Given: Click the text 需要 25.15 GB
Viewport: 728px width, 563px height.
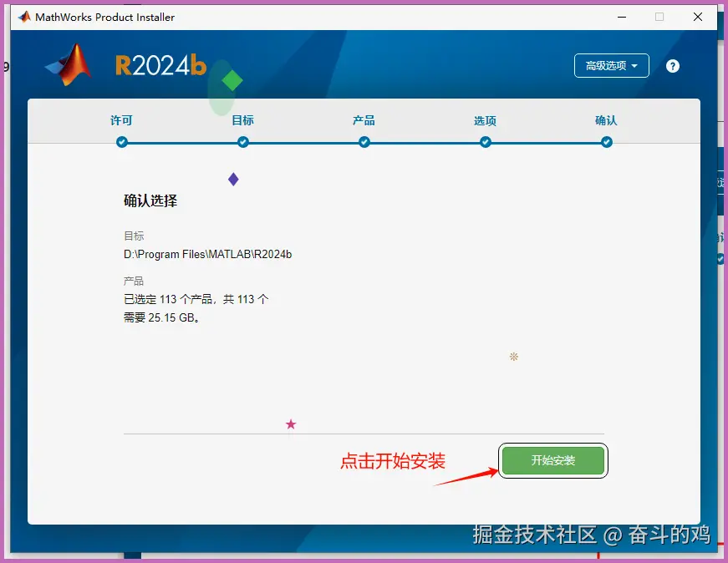Looking at the screenshot, I should tap(161, 318).
